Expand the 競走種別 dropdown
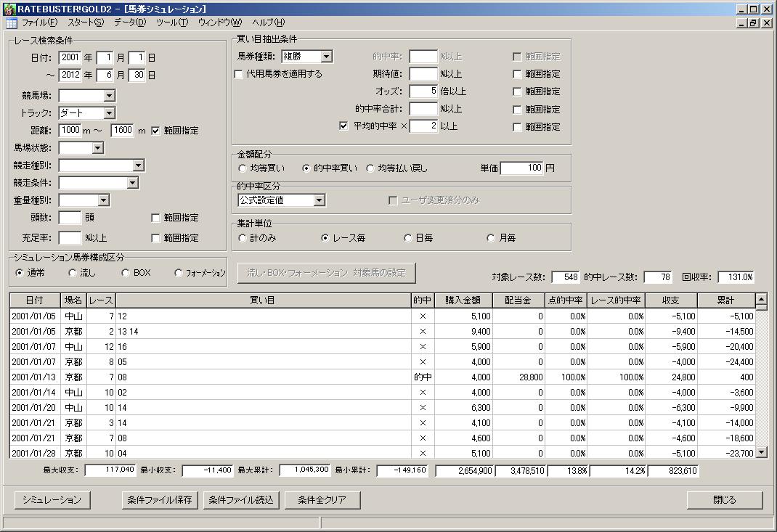This screenshot has width=777, height=532. pos(139,165)
